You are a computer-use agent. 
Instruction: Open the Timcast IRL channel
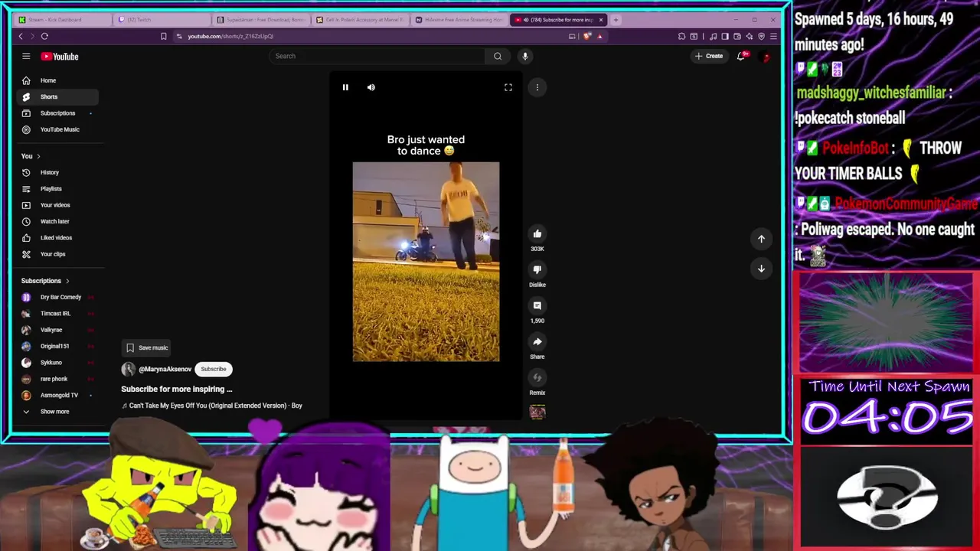click(57, 314)
